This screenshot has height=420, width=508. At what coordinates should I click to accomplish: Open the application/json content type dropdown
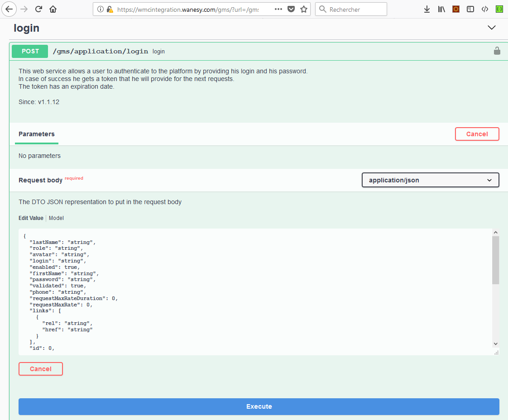pyautogui.click(x=430, y=180)
